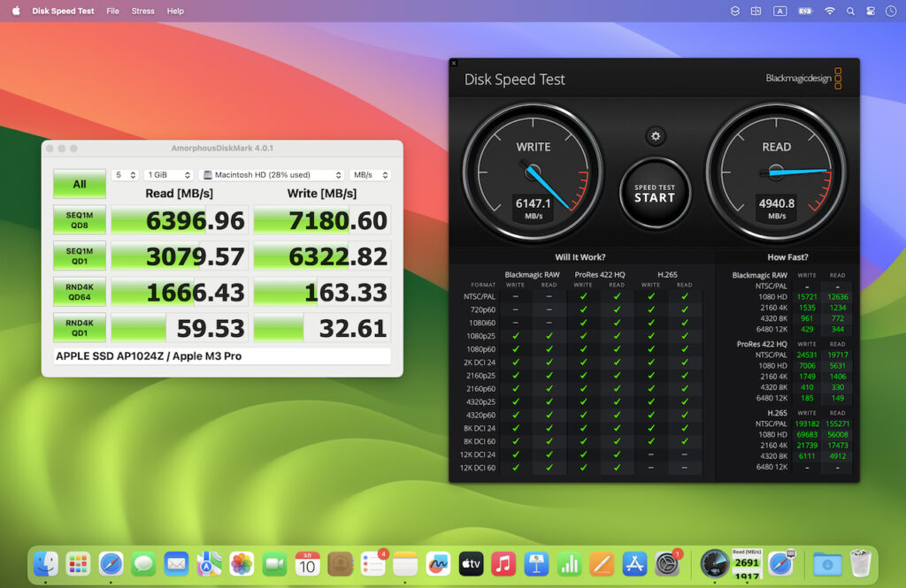
Task: Launch Safari from the Dock
Action: 111,563
